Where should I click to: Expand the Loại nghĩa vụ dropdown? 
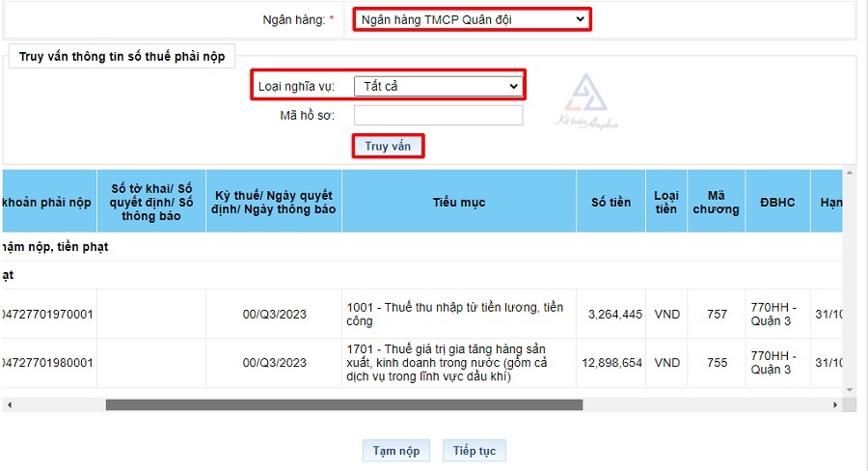[438, 87]
